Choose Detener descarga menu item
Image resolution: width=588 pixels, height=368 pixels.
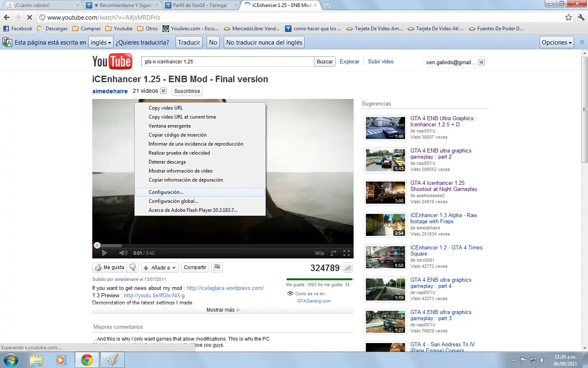[200, 162]
